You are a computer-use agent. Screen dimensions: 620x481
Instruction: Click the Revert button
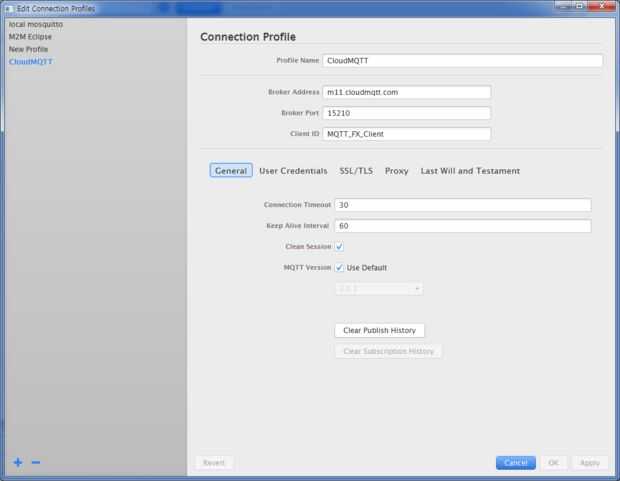214,462
